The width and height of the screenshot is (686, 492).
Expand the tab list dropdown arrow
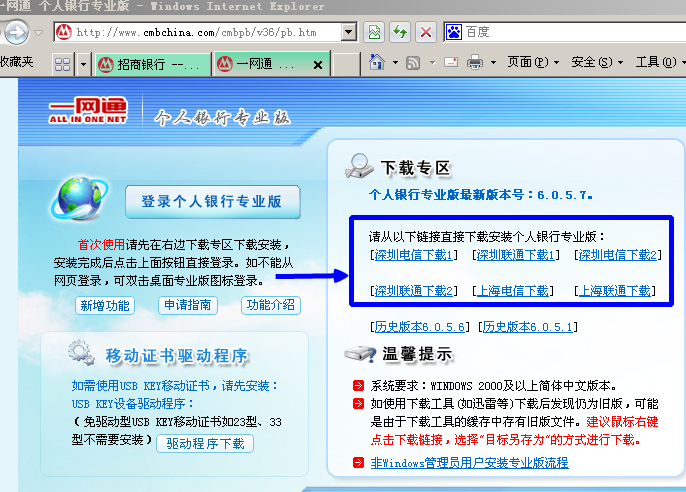click(x=84, y=65)
